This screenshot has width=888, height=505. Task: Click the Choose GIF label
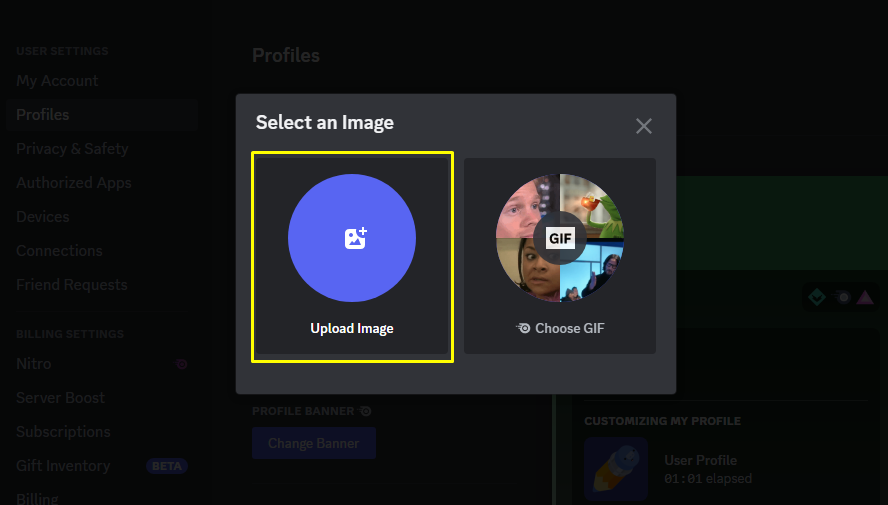click(x=569, y=328)
